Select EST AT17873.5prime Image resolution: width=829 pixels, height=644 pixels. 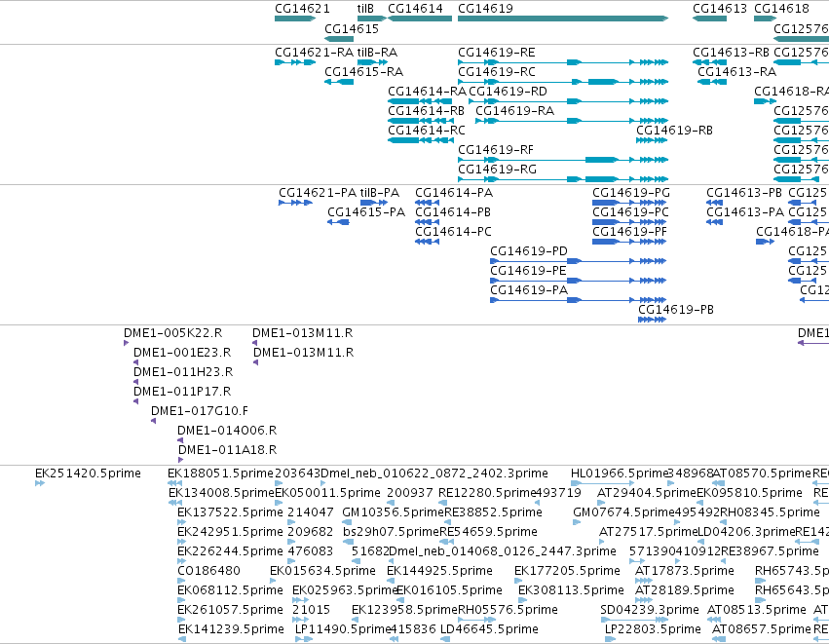[x=644, y=581]
